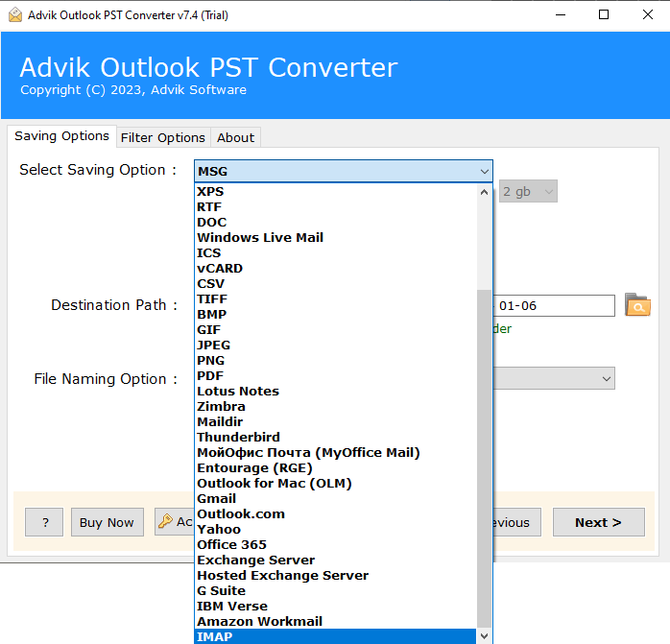Select Amazon Workmail from the list

coord(335,622)
